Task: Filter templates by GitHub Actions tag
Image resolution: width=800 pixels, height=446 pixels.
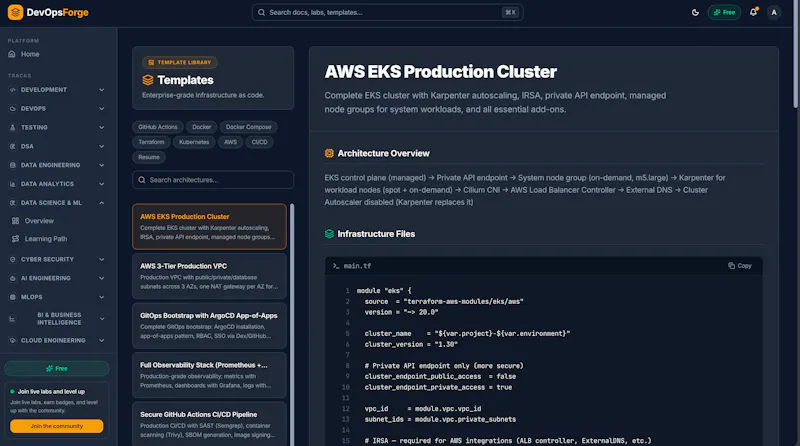Action: click(158, 127)
